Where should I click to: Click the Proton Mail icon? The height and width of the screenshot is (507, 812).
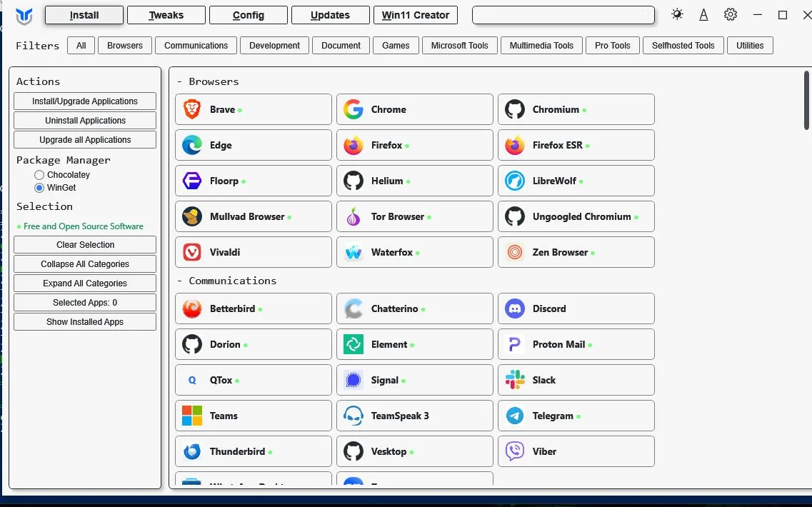tap(515, 344)
